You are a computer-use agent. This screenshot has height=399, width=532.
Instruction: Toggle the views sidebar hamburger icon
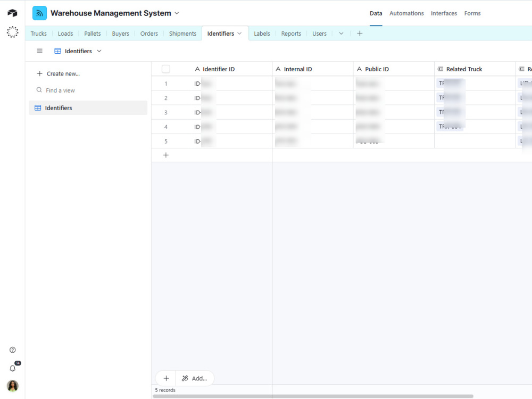point(40,51)
